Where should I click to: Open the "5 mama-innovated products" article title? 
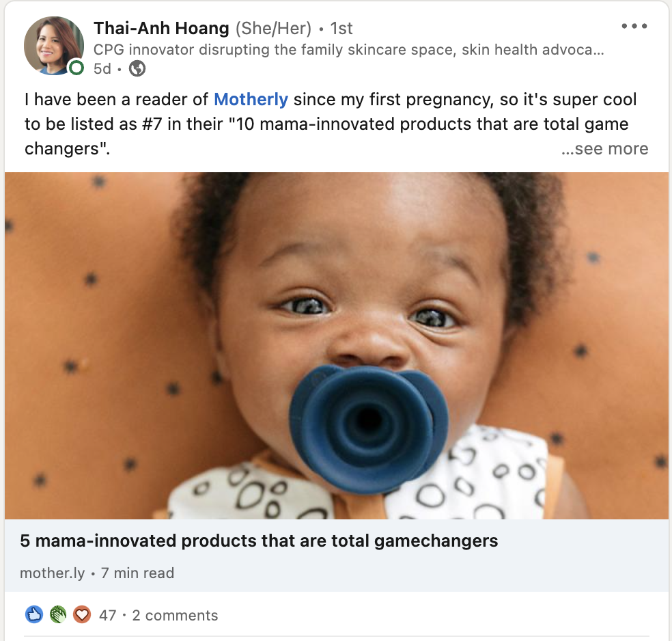click(259, 541)
